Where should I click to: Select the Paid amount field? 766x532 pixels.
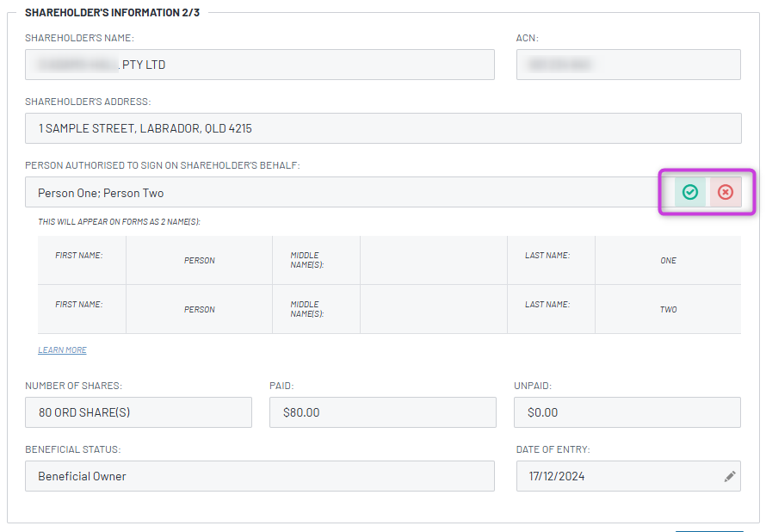coord(382,412)
